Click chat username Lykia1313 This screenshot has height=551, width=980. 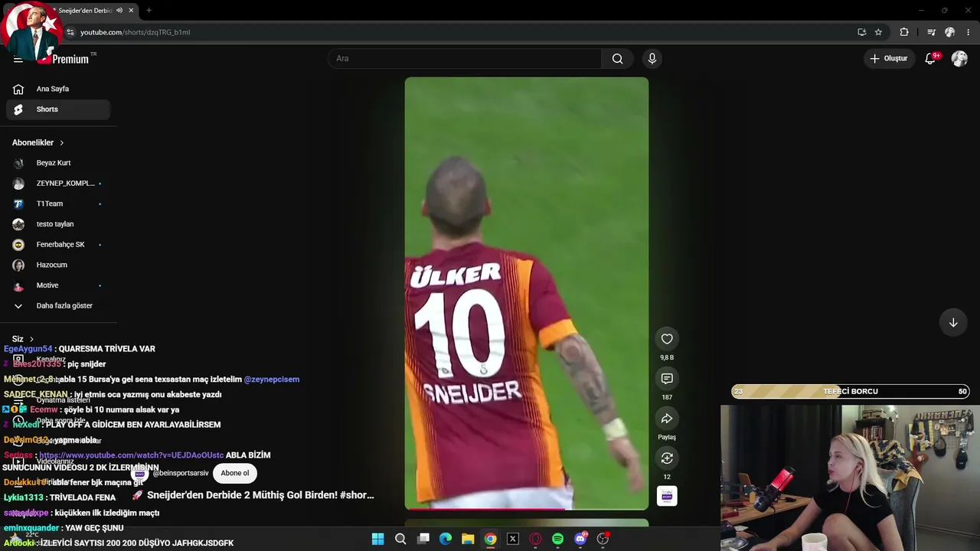pos(24,497)
